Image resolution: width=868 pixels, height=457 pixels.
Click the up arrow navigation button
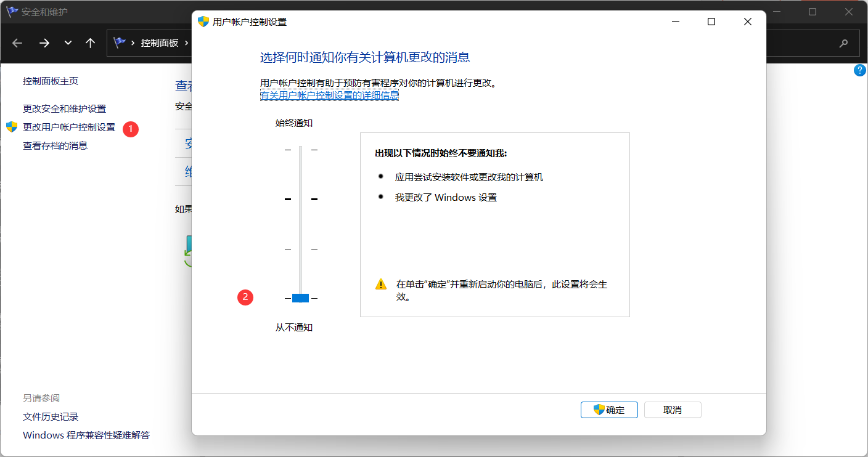coord(90,43)
